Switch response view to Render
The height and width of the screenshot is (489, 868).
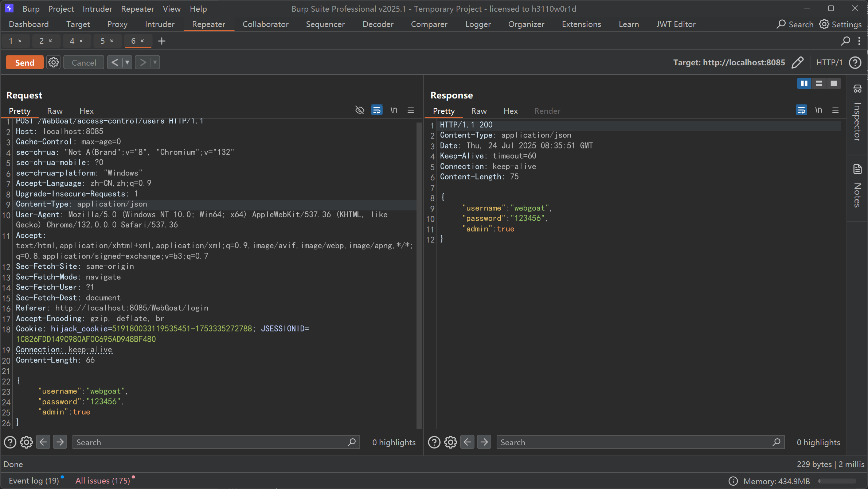point(547,111)
